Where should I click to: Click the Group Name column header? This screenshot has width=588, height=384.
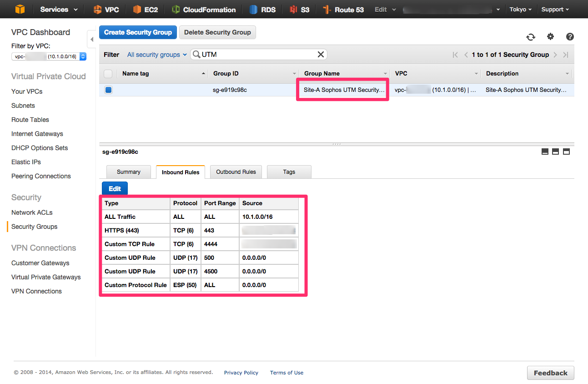point(344,74)
